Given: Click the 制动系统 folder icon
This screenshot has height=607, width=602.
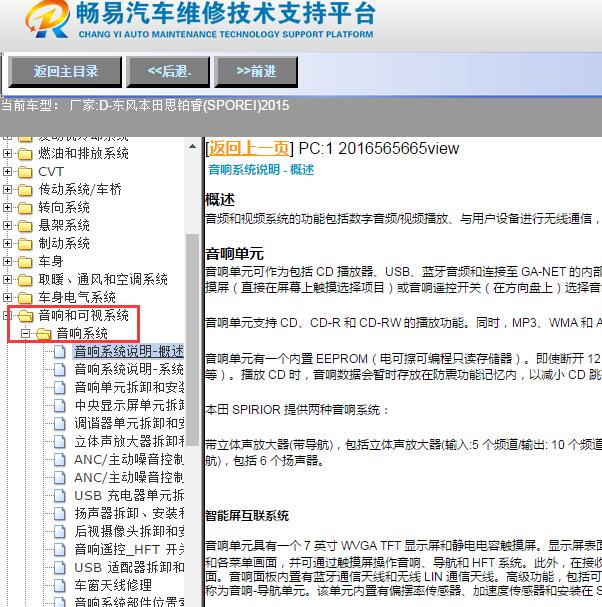Looking at the screenshot, I should 25,244.
